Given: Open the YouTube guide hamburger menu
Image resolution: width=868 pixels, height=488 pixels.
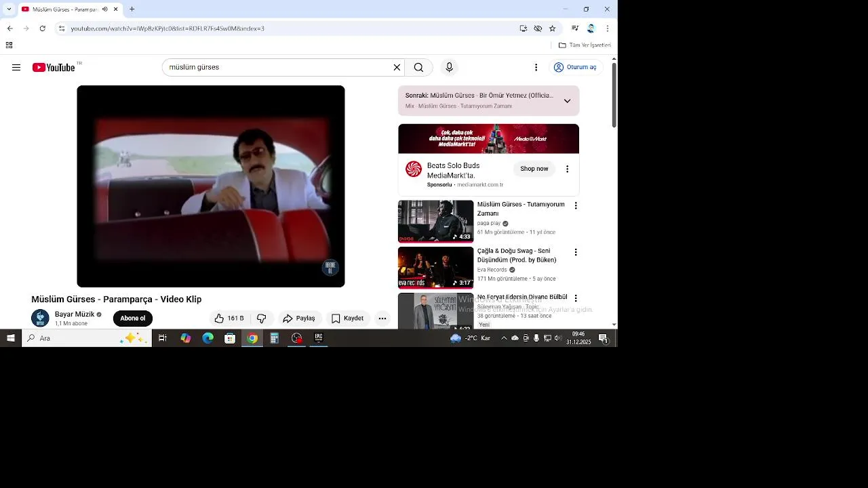Looking at the screenshot, I should [x=16, y=67].
